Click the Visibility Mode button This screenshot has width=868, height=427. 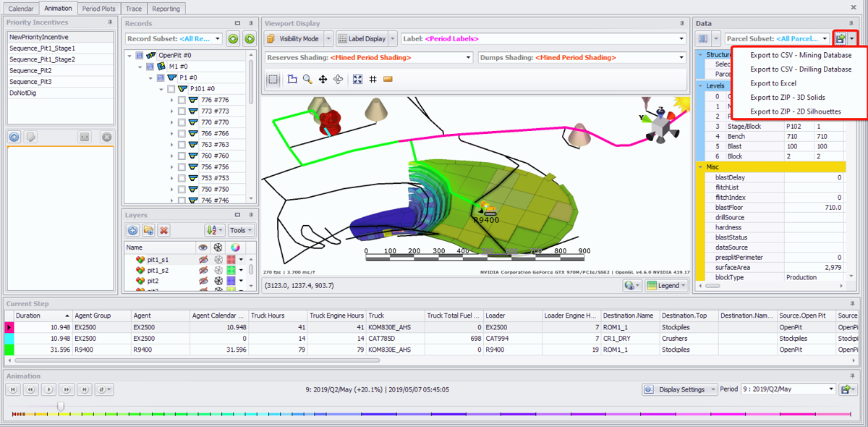(x=294, y=39)
